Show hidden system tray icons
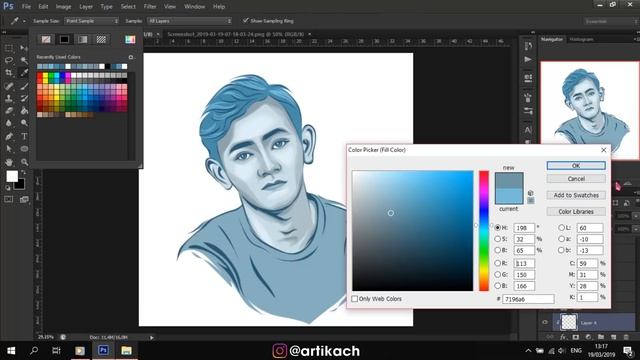Image resolution: width=640 pixels, height=360 pixels. 528,351
